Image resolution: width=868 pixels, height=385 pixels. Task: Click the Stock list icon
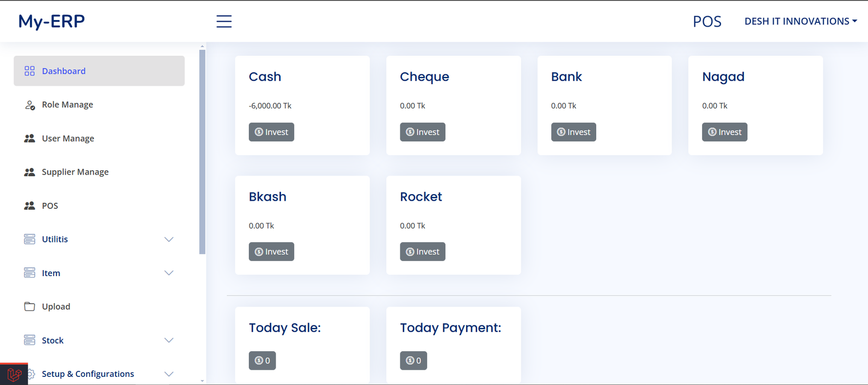click(29, 340)
